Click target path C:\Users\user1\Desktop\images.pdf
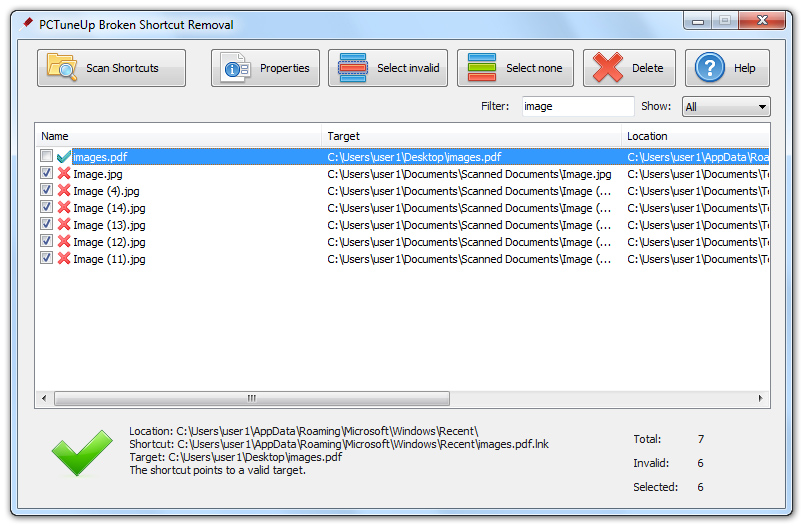The image size is (803, 526). 414,157
